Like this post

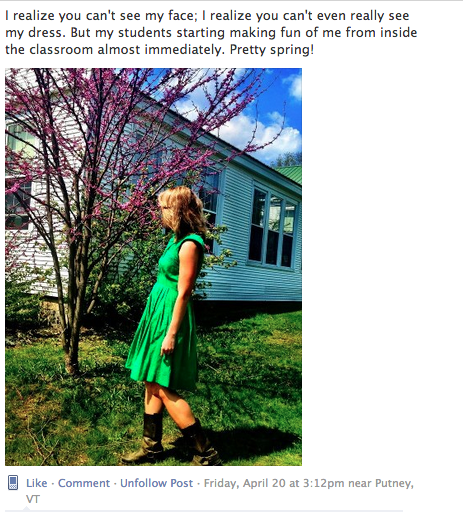[x=37, y=483]
